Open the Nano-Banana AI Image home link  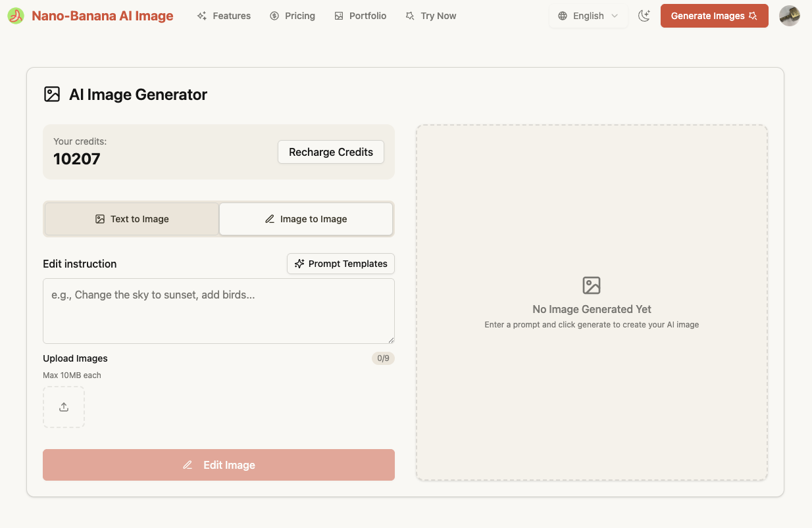(103, 16)
